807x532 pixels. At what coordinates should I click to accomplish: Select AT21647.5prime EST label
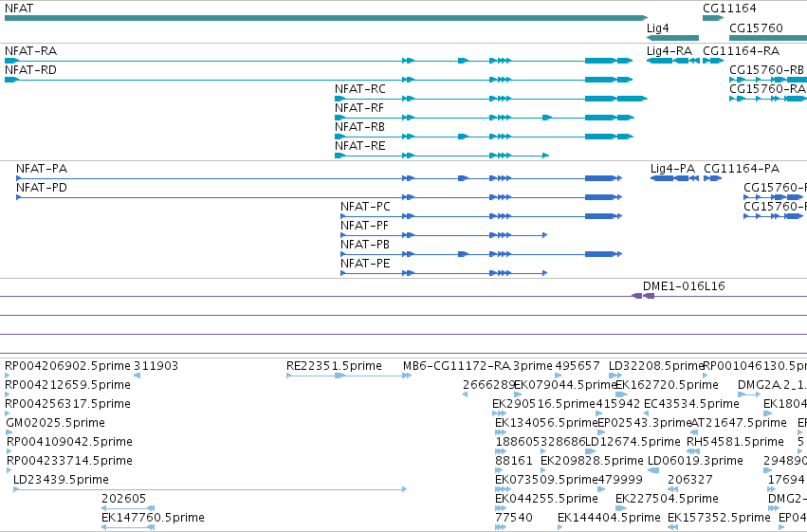point(739,423)
